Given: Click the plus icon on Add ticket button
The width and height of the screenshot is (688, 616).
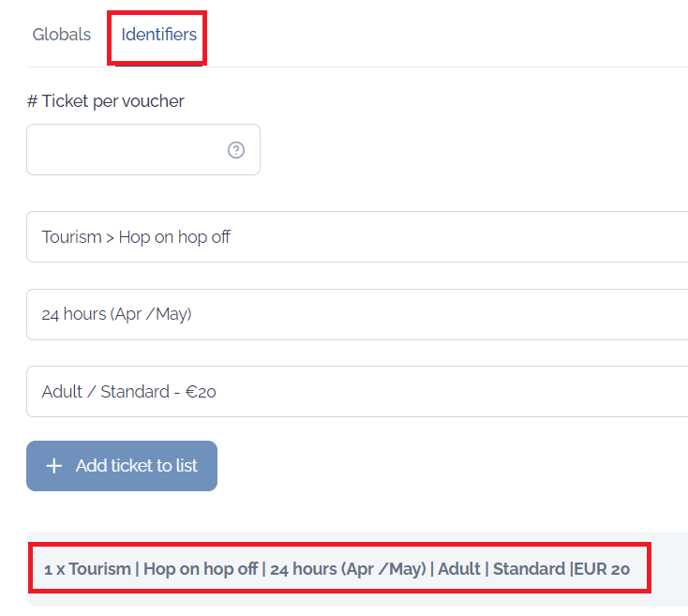Looking at the screenshot, I should 54,466.
